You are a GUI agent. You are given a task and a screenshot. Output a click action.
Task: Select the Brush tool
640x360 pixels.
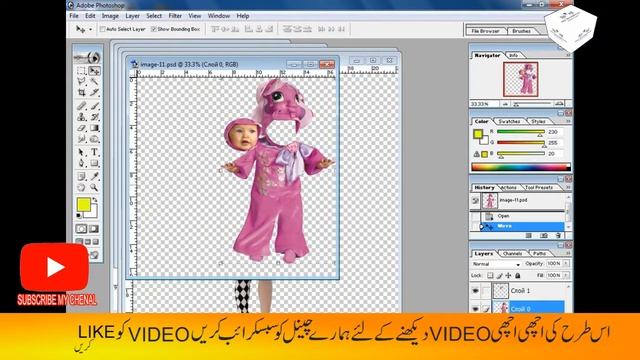pyautogui.click(x=94, y=106)
